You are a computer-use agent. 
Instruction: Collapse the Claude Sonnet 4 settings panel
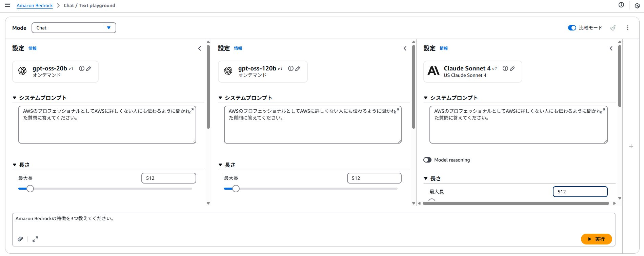[611, 48]
